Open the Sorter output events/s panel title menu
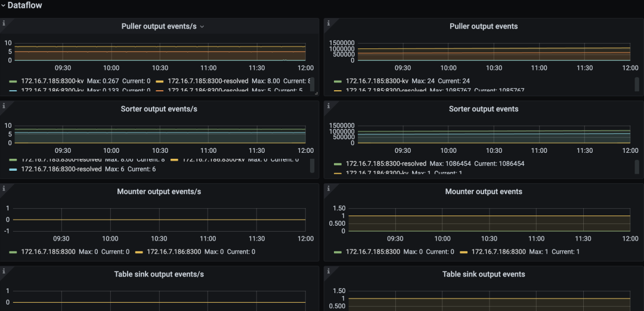The width and height of the screenshot is (644, 311). click(159, 109)
